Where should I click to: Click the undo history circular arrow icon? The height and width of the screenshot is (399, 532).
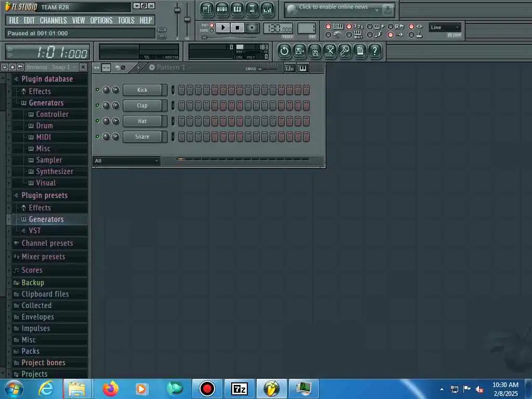[284, 51]
